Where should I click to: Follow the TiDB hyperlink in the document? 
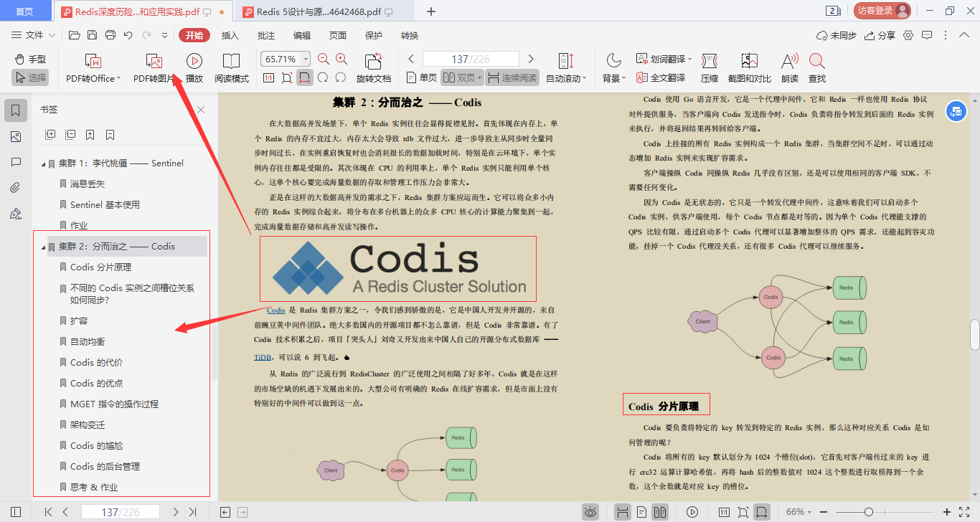[x=263, y=357]
